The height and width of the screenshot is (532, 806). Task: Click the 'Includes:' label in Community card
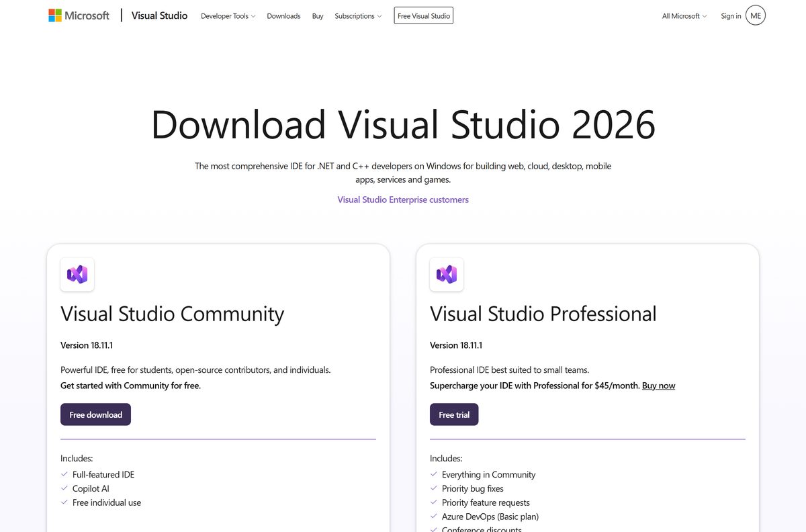coord(77,458)
